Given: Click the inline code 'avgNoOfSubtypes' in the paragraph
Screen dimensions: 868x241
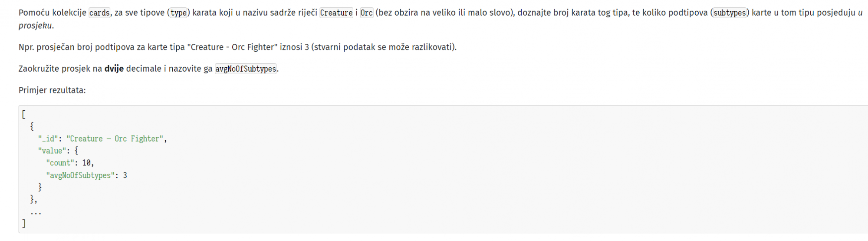Looking at the screenshot, I should pos(246,69).
